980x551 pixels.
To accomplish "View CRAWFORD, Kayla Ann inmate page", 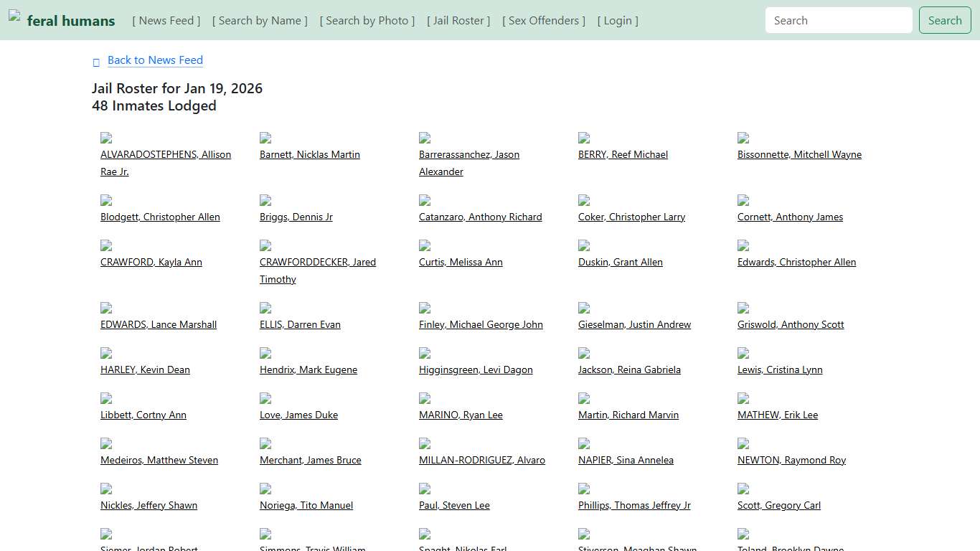I will point(151,262).
